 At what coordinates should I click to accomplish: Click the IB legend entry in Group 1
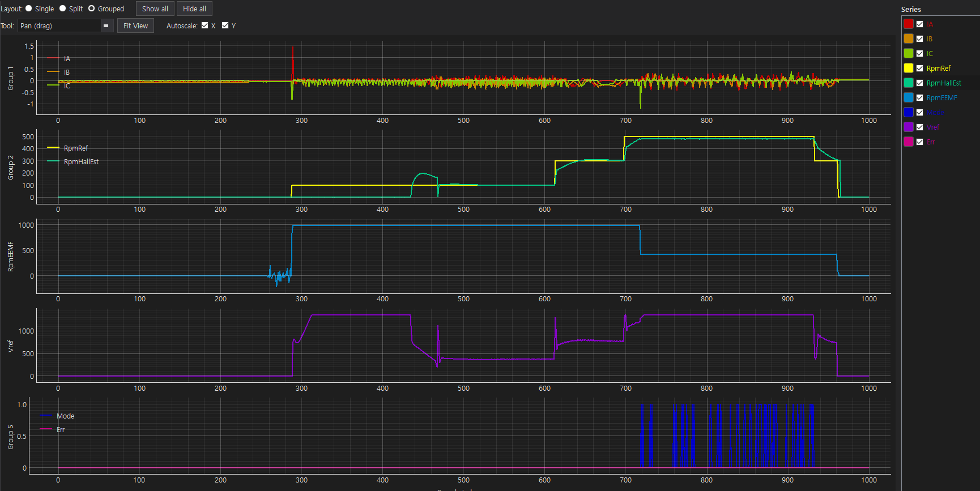(x=59, y=72)
